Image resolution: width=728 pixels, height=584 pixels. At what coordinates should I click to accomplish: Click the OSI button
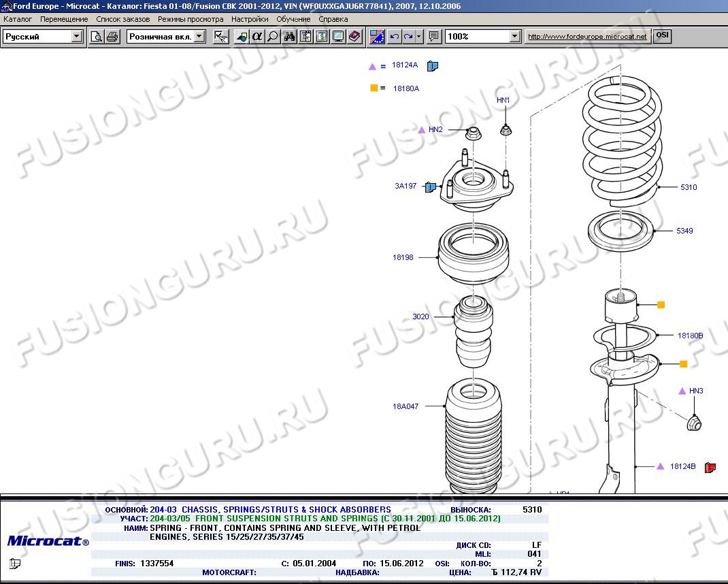point(662,35)
